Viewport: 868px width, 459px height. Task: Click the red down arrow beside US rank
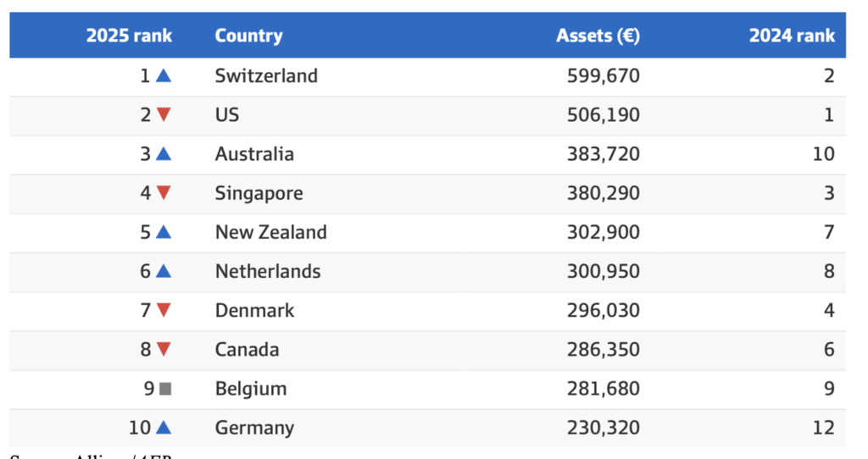pos(164,115)
